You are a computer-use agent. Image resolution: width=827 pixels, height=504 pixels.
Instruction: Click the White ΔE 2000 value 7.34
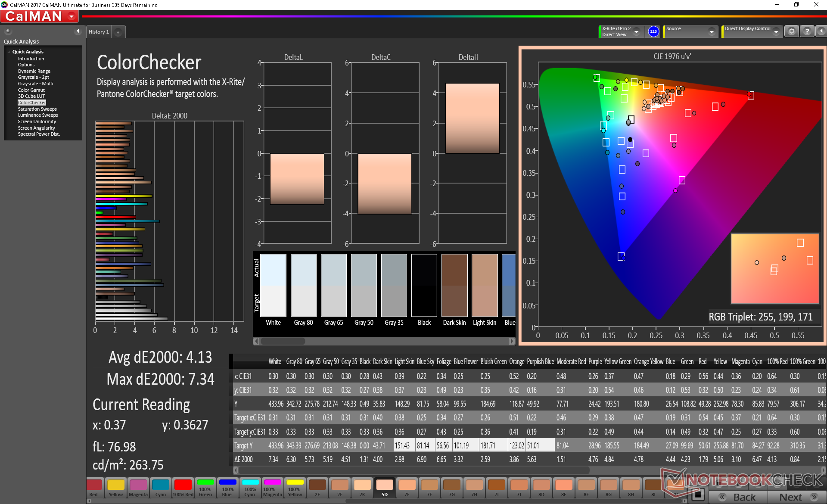(273, 460)
